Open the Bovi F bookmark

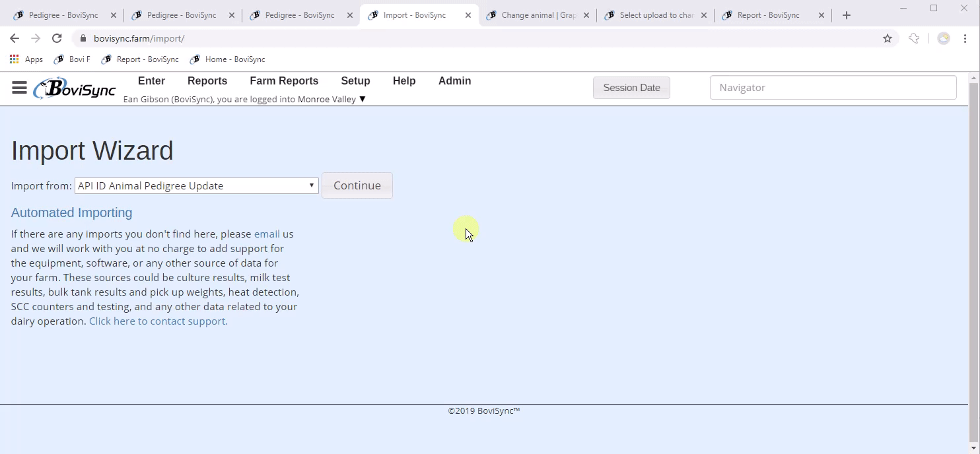point(72,59)
